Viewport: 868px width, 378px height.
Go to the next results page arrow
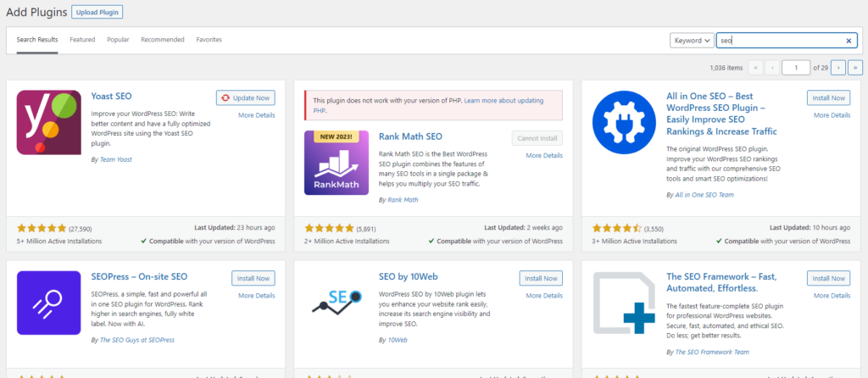pyautogui.click(x=838, y=68)
